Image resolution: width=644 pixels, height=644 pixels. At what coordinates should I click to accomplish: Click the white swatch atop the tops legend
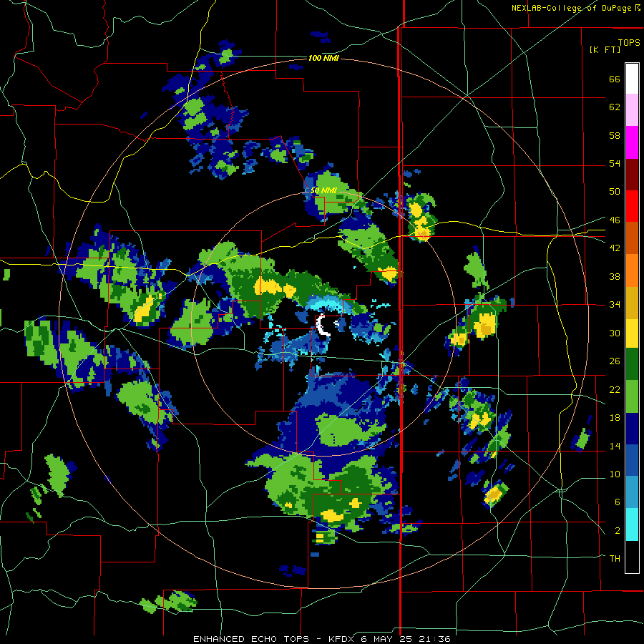point(632,79)
